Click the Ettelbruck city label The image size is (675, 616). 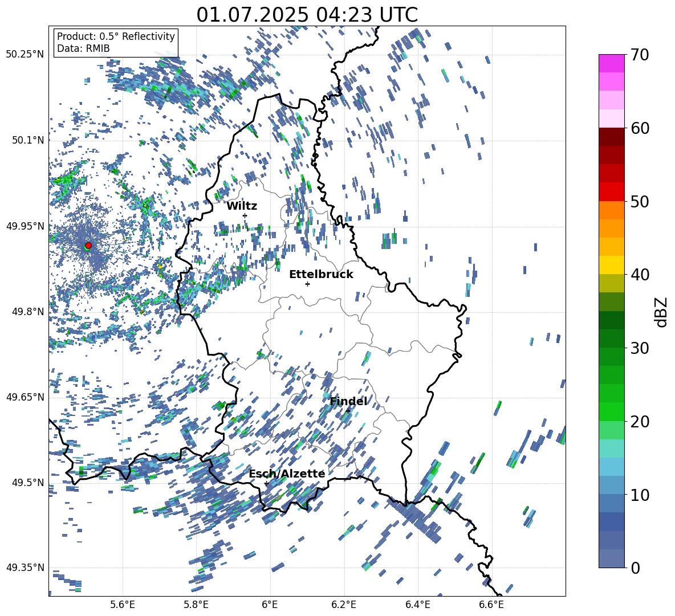[x=321, y=274]
